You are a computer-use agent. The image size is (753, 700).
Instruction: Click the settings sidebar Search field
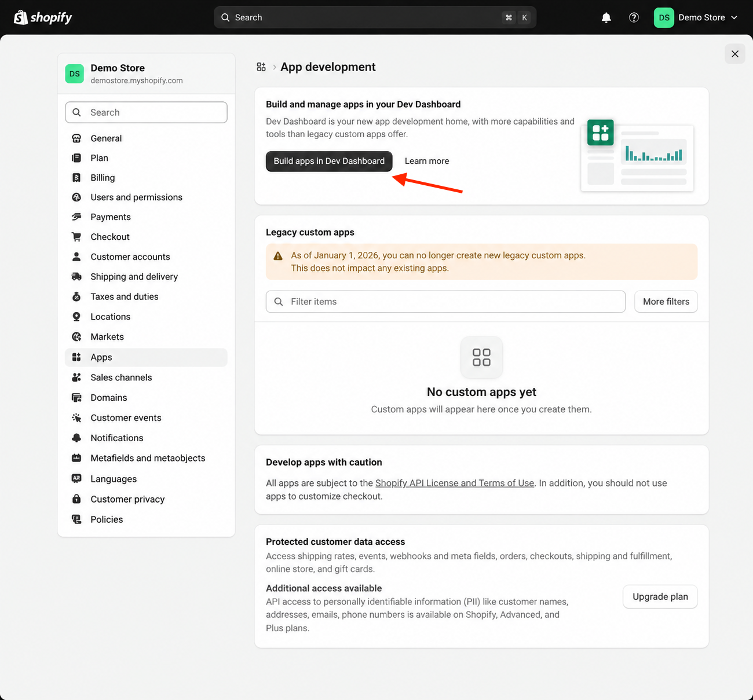click(146, 112)
